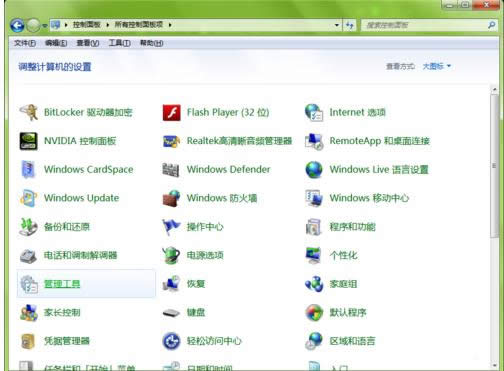This screenshot has width=504, height=371.
Task: Open the Flash Player (32 位) icon
Action: [171, 112]
